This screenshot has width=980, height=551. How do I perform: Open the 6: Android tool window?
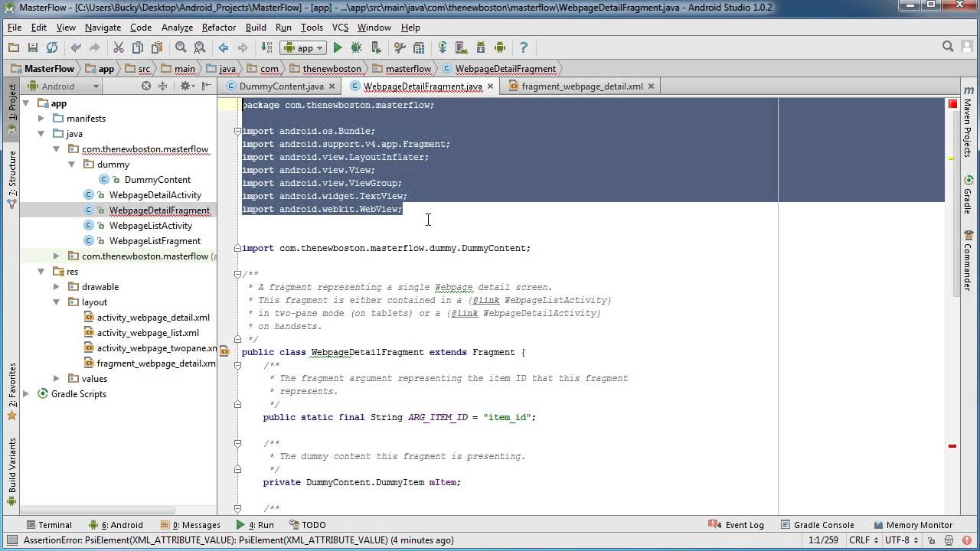click(116, 525)
